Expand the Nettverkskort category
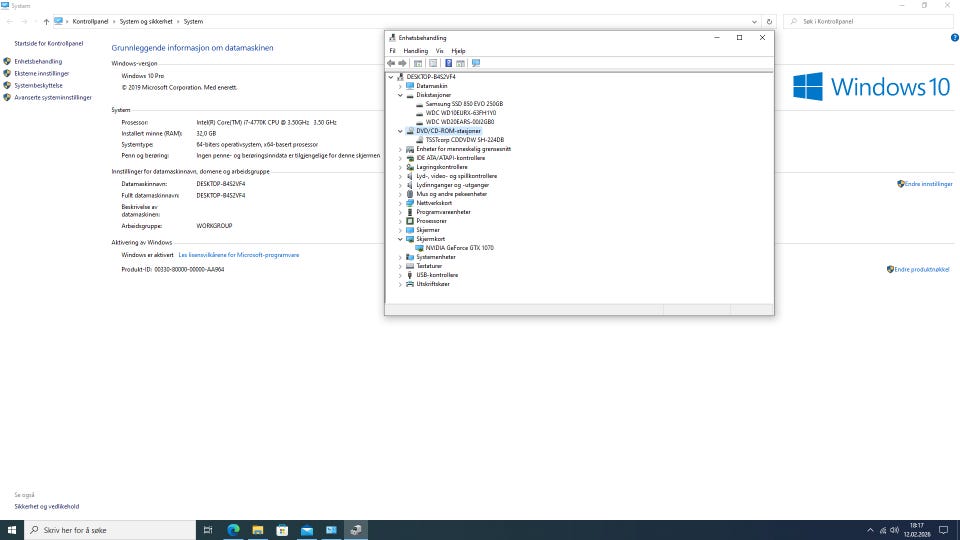 tap(400, 203)
